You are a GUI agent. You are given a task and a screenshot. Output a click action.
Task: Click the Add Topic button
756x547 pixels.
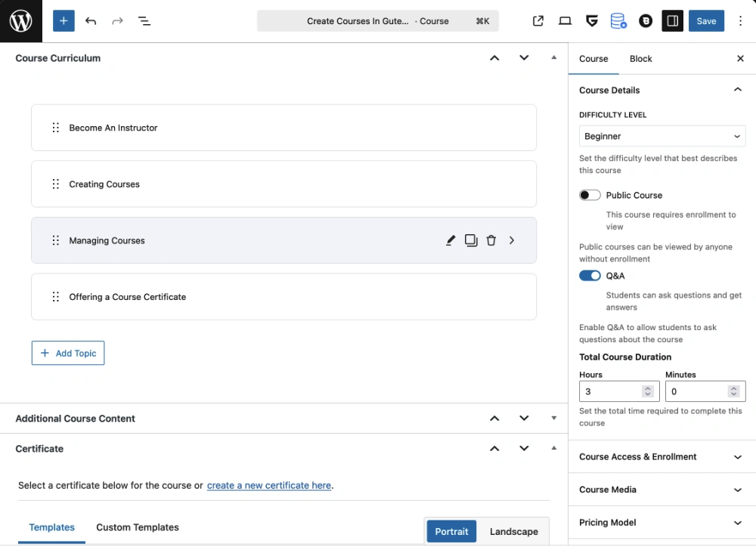coord(68,353)
